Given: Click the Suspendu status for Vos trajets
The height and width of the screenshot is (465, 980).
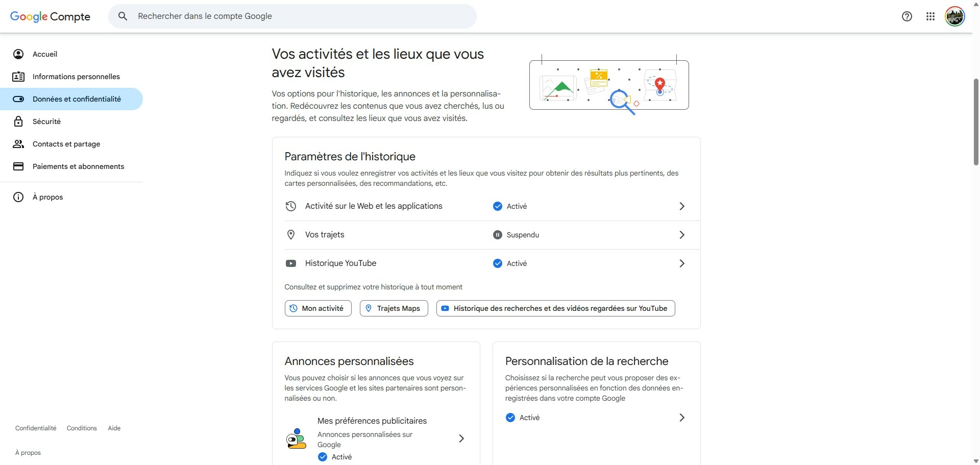Looking at the screenshot, I should pyautogui.click(x=516, y=235).
